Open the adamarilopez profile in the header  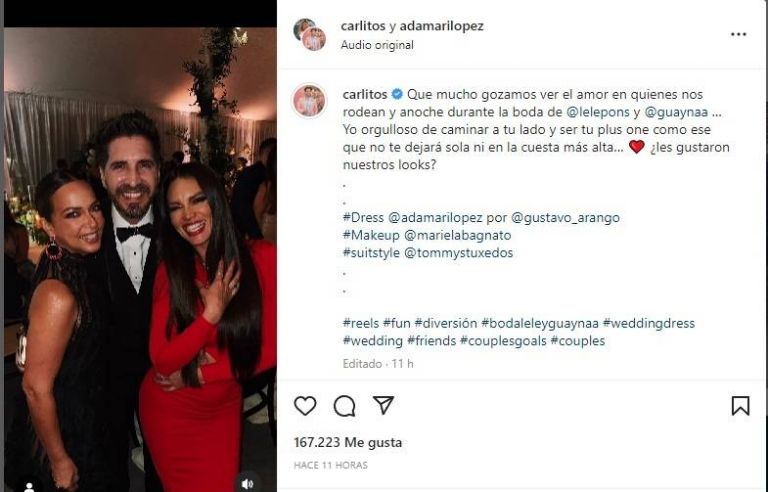click(441, 26)
